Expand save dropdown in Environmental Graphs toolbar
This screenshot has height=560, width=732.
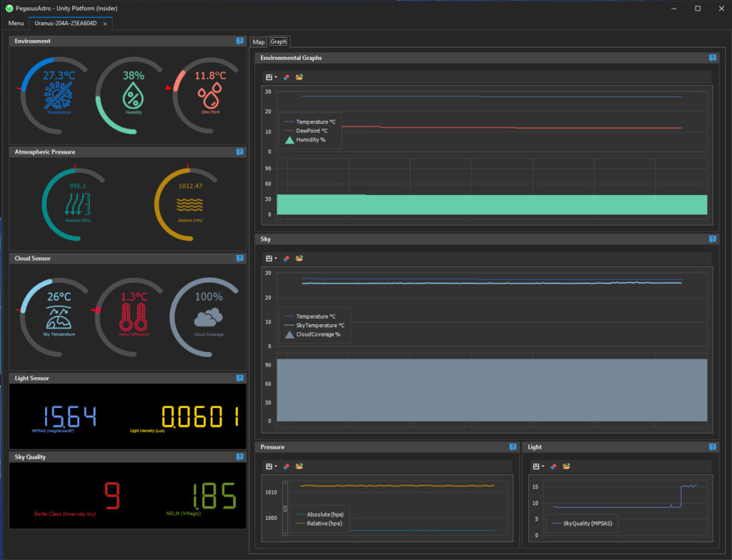[276, 77]
